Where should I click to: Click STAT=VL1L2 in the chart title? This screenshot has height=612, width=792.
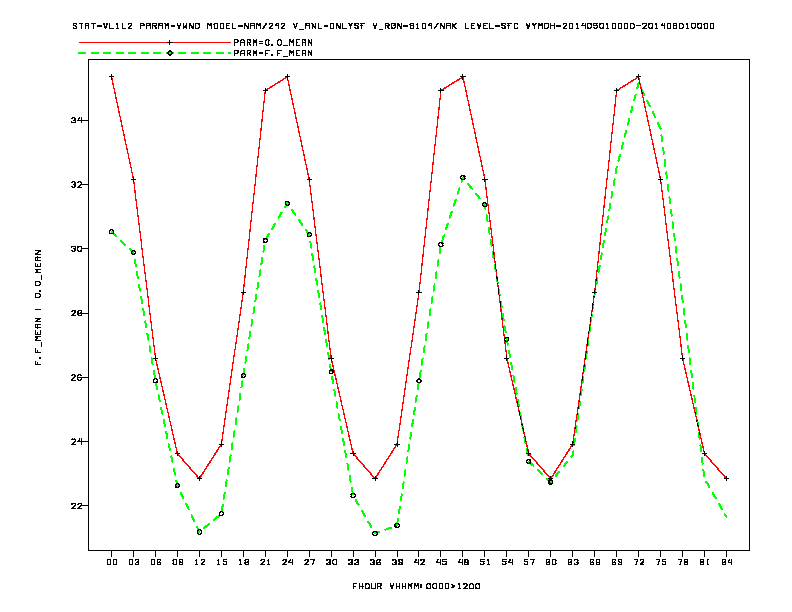pyautogui.click(x=103, y=26)
